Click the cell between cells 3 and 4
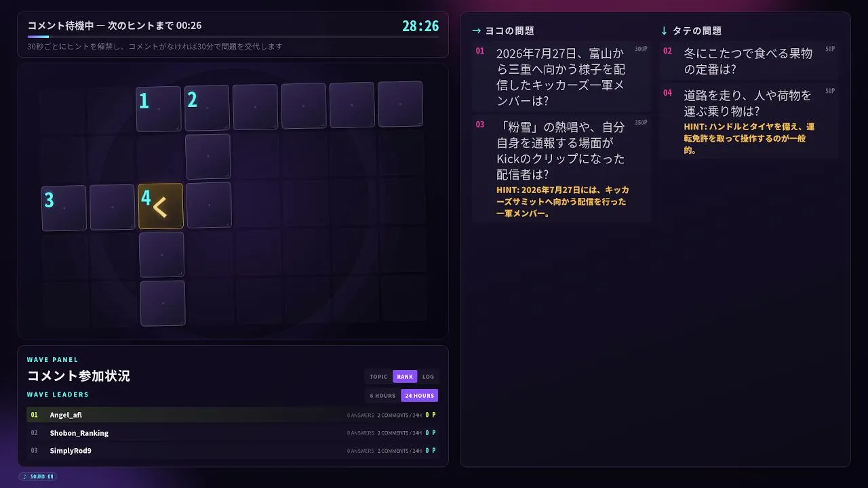The height and width of the screenshot is (488, 868). coord(112,207)
